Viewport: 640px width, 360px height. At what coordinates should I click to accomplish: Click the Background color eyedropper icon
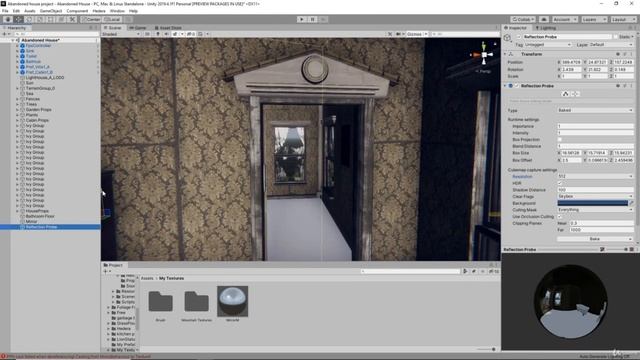click(631, 203)
